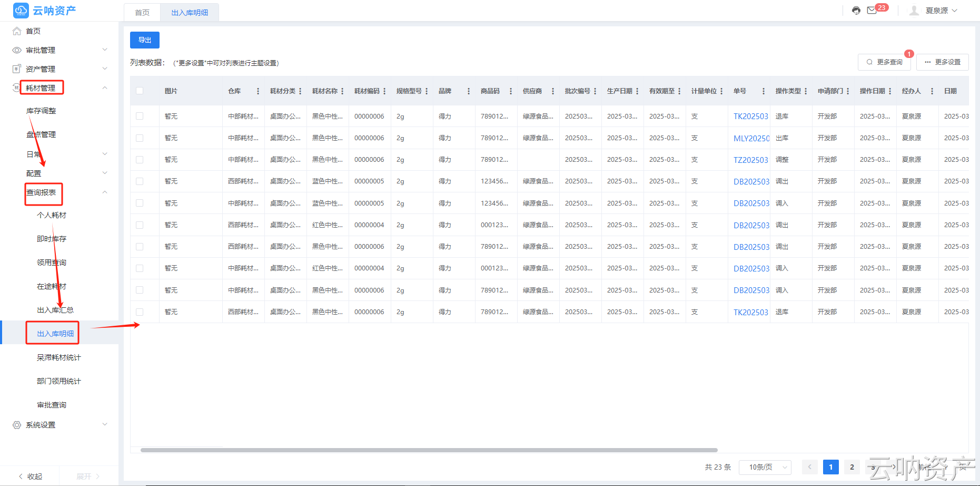Open messages via the envelope icon
The image size is (980, 486).
tap(872, 11)
